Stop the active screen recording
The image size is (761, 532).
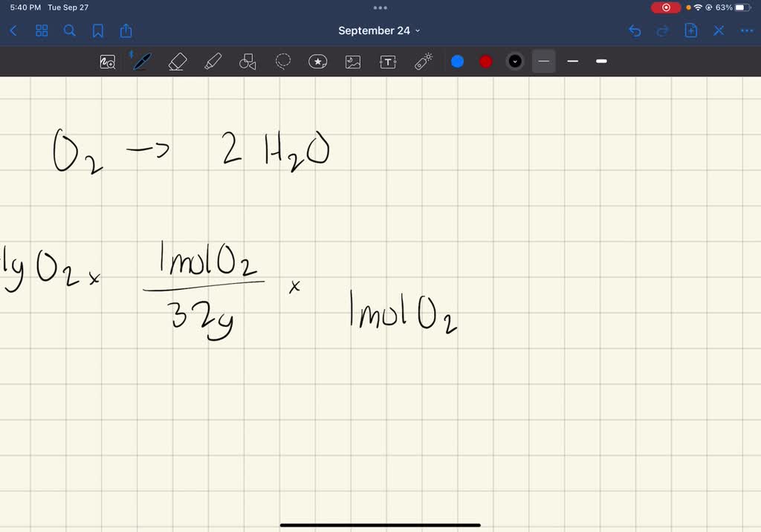tap(665, 7)
